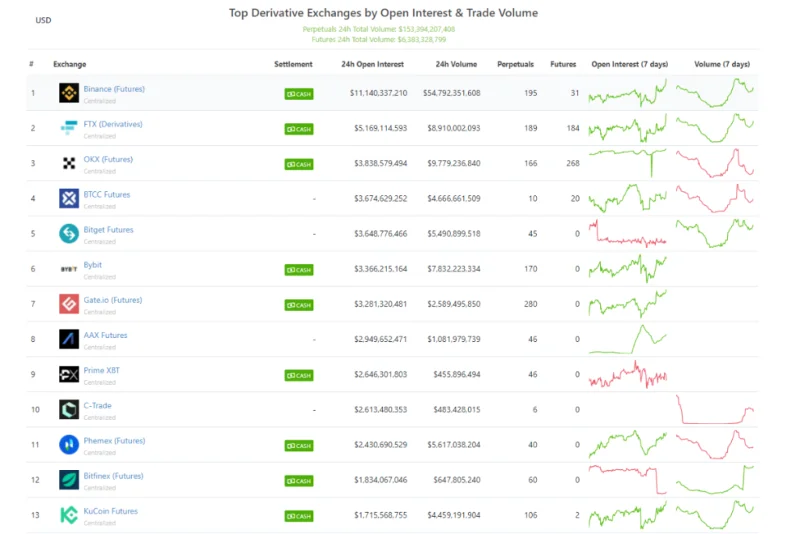Screen dimensions: 800x534
Task: Sort by the Exchange column header
Action: click(70, 64)
